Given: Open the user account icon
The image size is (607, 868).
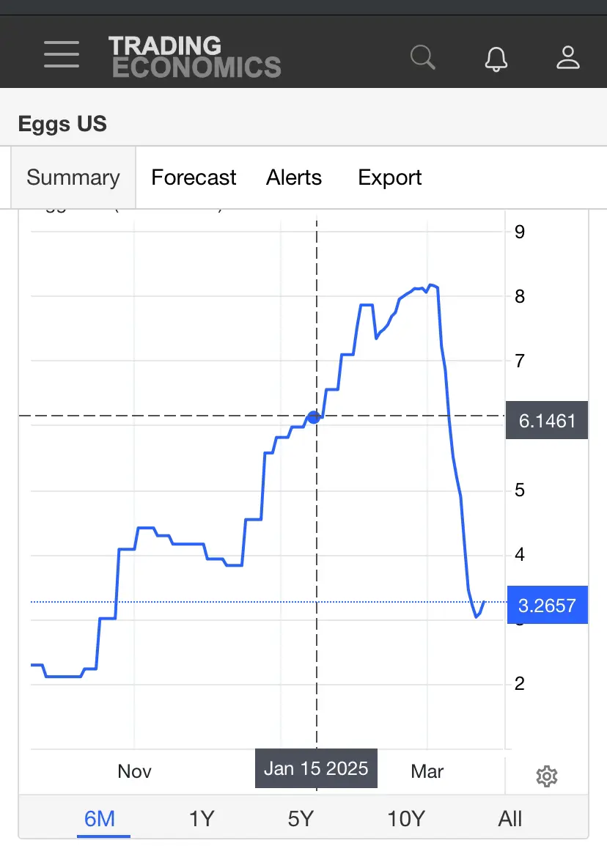Looking at the screenshot, I should pyautogui.click(x=567, y=58).
